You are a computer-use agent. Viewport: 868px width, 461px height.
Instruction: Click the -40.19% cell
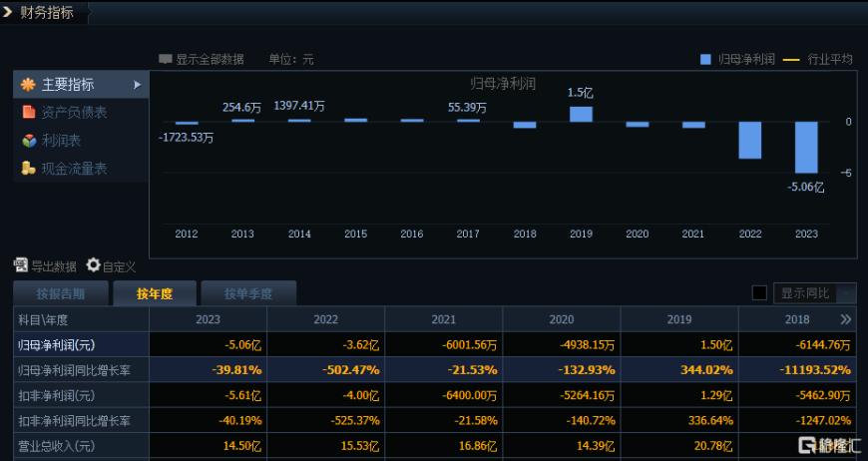point(208,421)
